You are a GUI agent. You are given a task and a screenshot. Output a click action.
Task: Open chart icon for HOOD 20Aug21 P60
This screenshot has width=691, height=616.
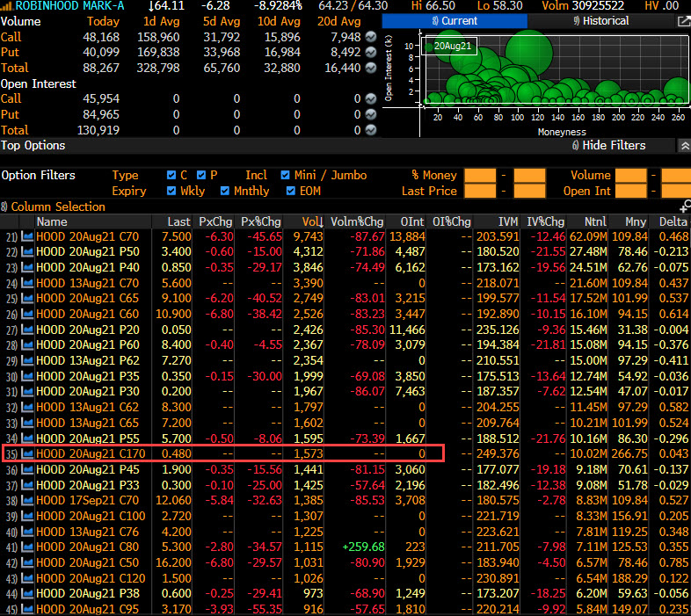tap(27, 345)
